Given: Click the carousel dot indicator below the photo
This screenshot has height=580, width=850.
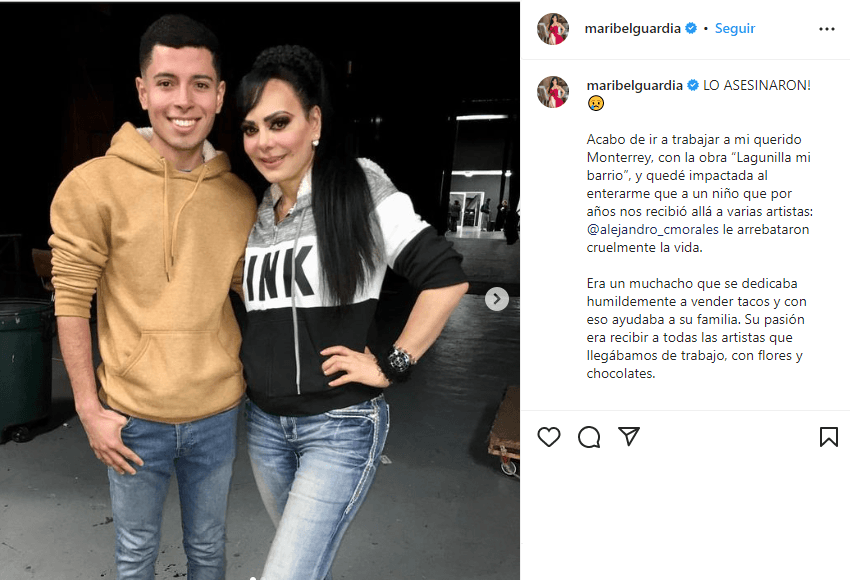Looking at the screenshot, I should [x=253, y=578].
